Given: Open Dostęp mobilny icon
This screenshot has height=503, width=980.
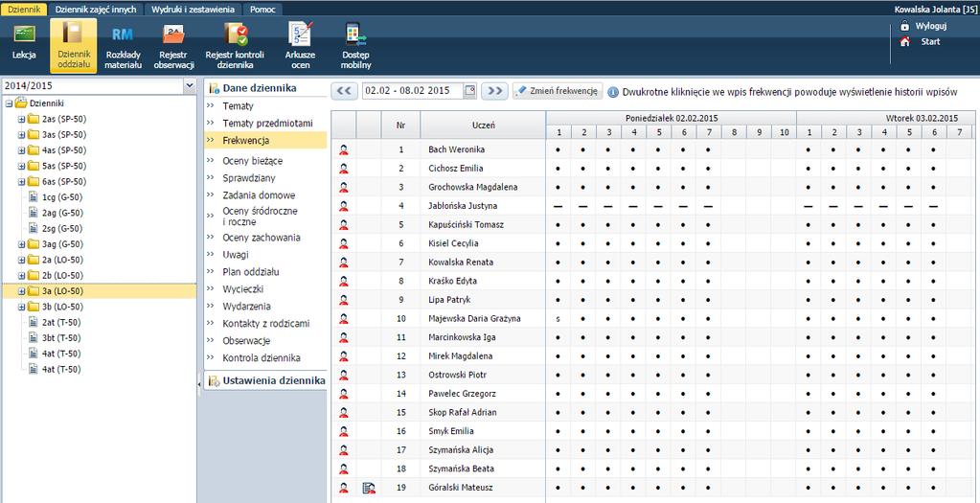Looking at the screenshot, I should [x=356, y=46].
